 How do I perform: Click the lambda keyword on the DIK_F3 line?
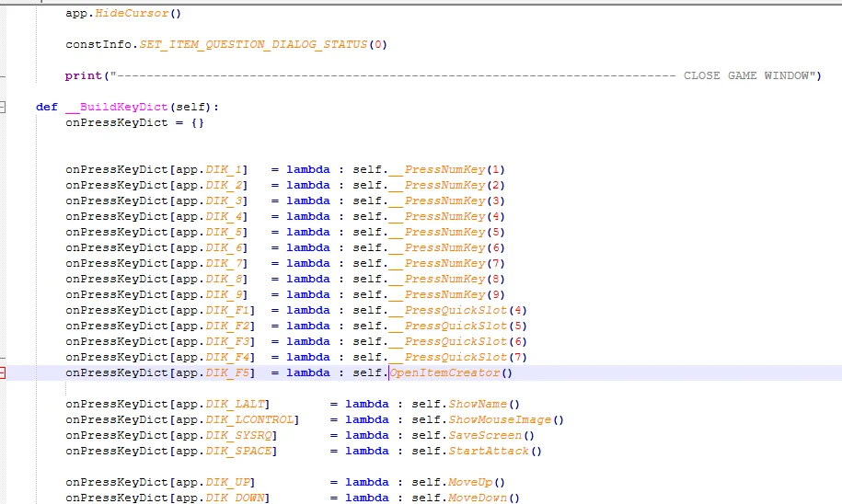(x=307, y=341)
